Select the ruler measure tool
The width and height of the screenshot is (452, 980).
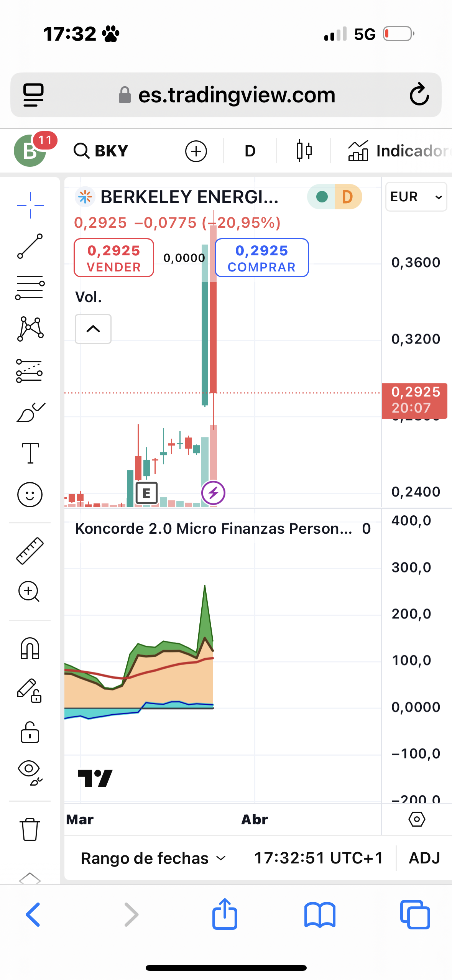pos(30,551)
